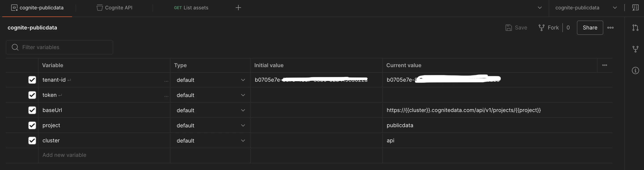This screenshot has width=644, height=170.
Task: Open the environment quick look icon
Action: 635,8
